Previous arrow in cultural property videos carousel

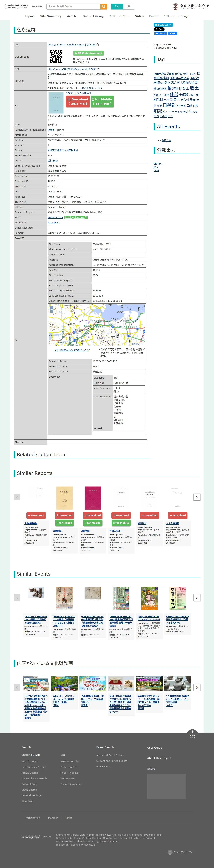17,687
